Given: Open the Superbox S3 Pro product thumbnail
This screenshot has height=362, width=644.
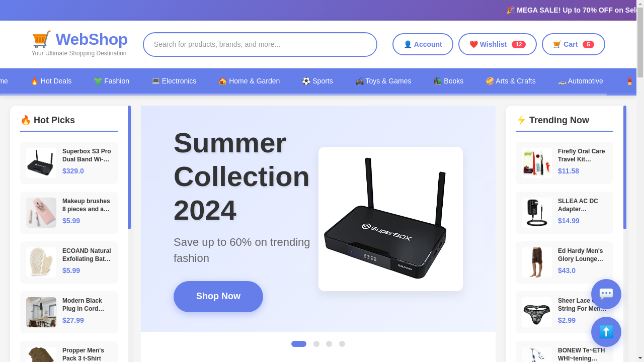Looking at the screenshot, I should coord(41,163).
